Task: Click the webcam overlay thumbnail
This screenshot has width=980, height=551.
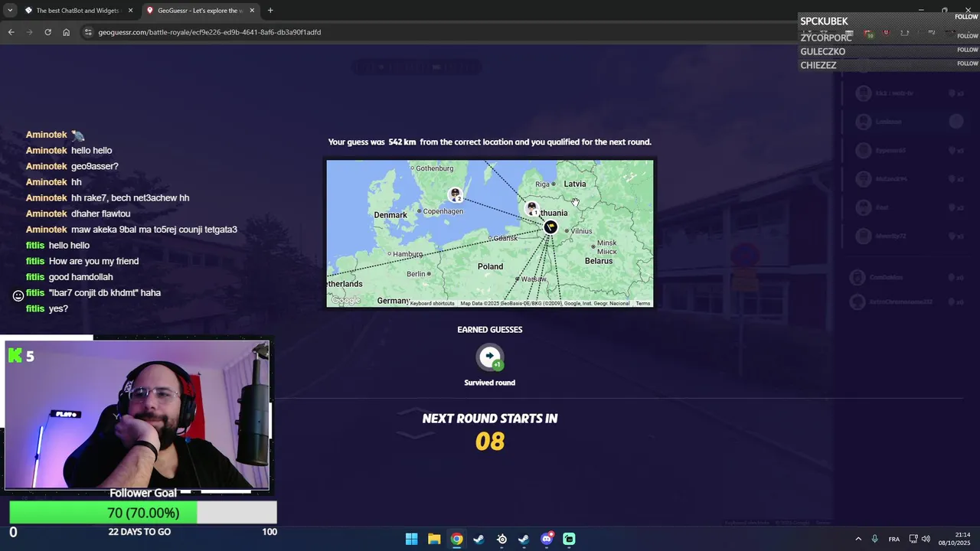Action: 137,414
